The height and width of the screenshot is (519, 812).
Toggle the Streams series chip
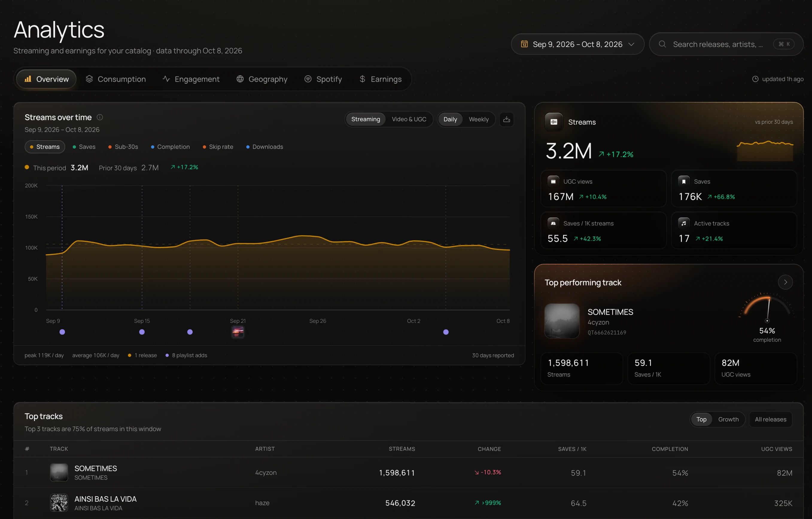pos(45,147)
